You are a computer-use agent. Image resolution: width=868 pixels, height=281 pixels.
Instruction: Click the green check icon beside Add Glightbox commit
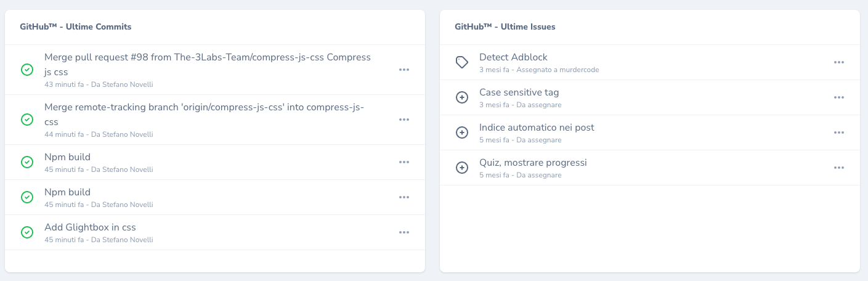(27, 232)
